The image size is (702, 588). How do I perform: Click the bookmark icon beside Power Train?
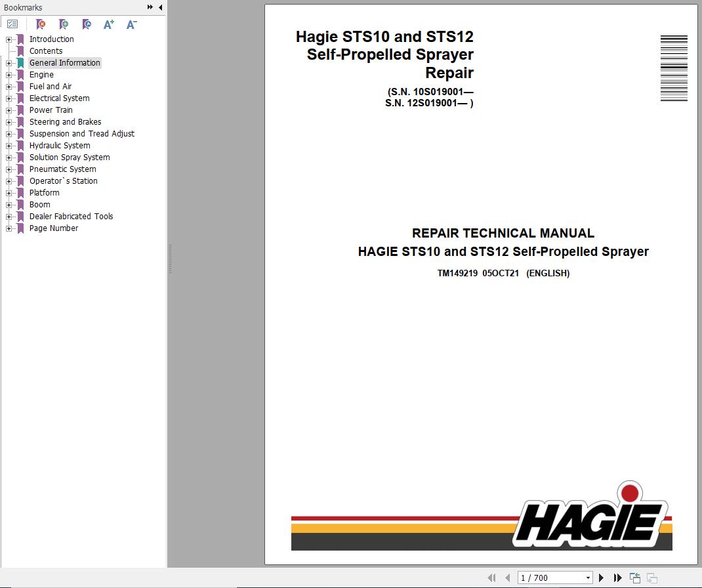tap(20, 110)
